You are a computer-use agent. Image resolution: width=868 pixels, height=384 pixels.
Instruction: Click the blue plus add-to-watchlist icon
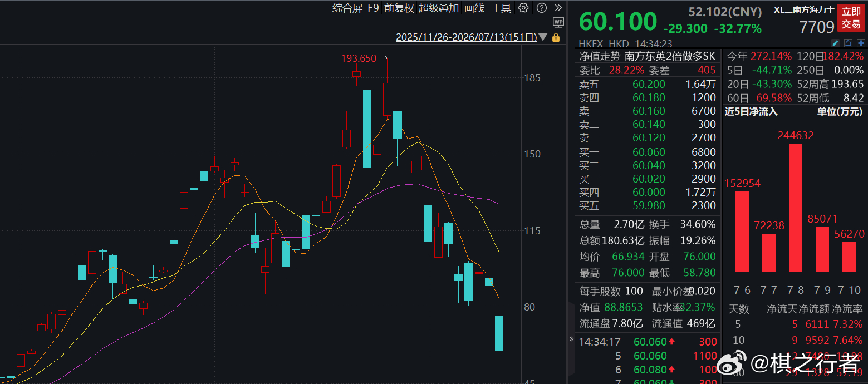point(861,43)
